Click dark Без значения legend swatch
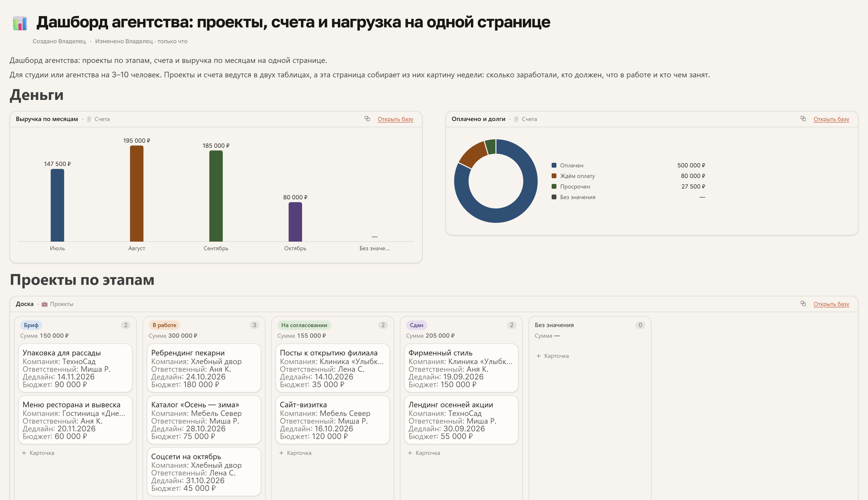Screen dimensions: 868x500 point(554,197)
